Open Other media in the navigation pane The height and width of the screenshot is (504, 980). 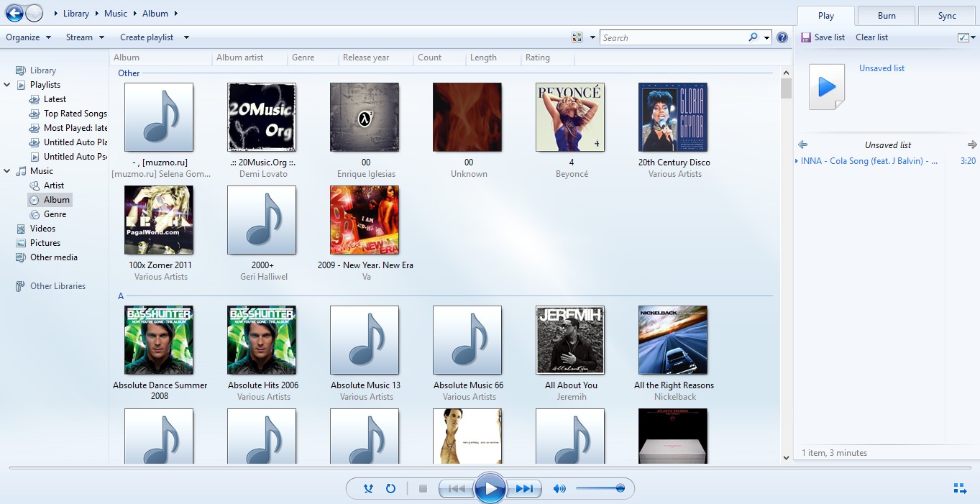(x=53, y=257)
